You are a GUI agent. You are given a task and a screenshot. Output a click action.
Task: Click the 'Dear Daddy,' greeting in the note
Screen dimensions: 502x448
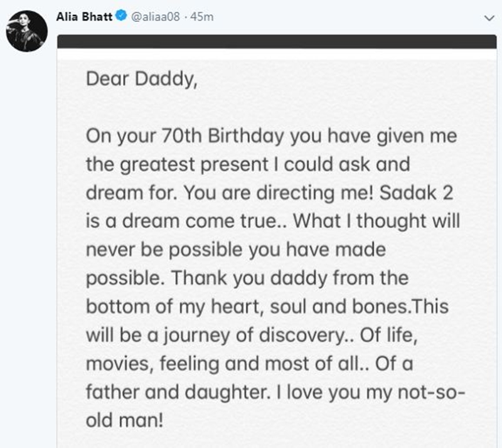[142, 79]
